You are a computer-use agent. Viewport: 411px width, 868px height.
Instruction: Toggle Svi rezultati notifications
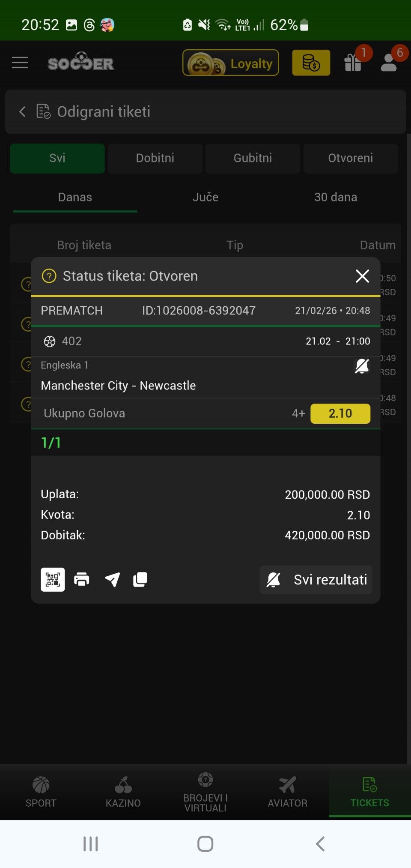tap(316, 580)
